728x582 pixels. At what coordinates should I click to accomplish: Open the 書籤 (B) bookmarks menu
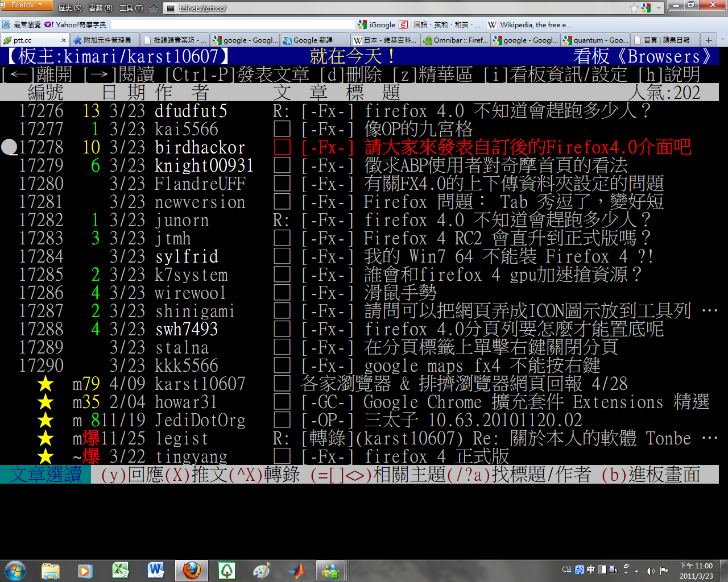tap(101, 8)
